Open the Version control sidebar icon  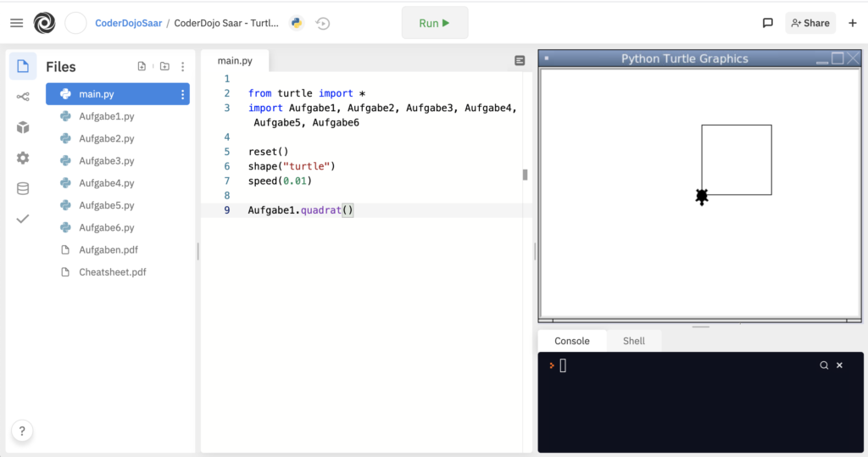point(23,97)
